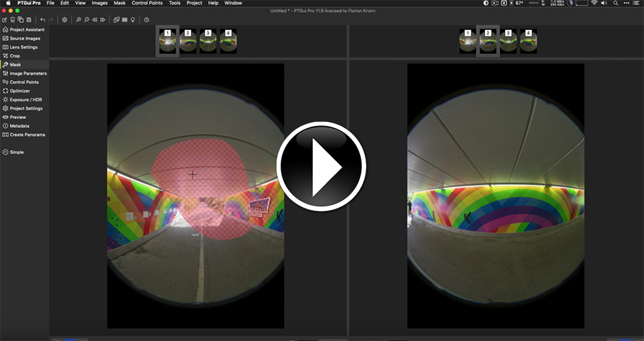
Task: Switch to the Create Panorama tab
Action: click(x=24, y=135)
